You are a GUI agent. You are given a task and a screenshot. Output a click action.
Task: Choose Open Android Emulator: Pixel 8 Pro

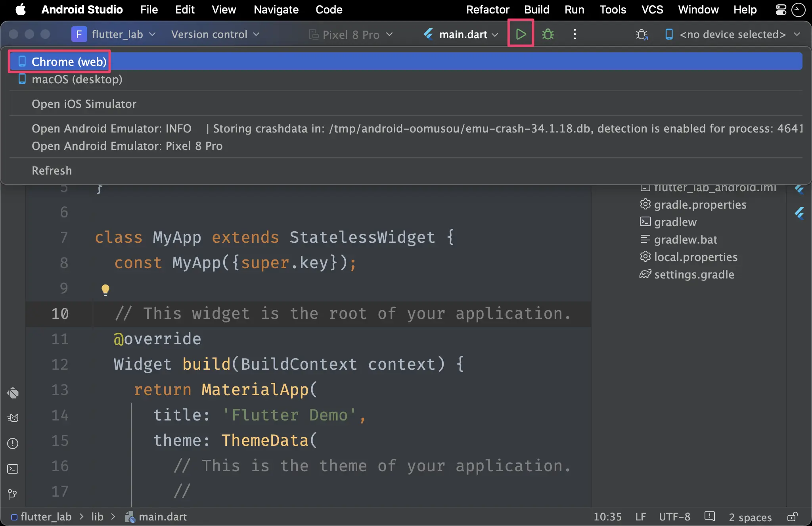(x=406, y=146)
